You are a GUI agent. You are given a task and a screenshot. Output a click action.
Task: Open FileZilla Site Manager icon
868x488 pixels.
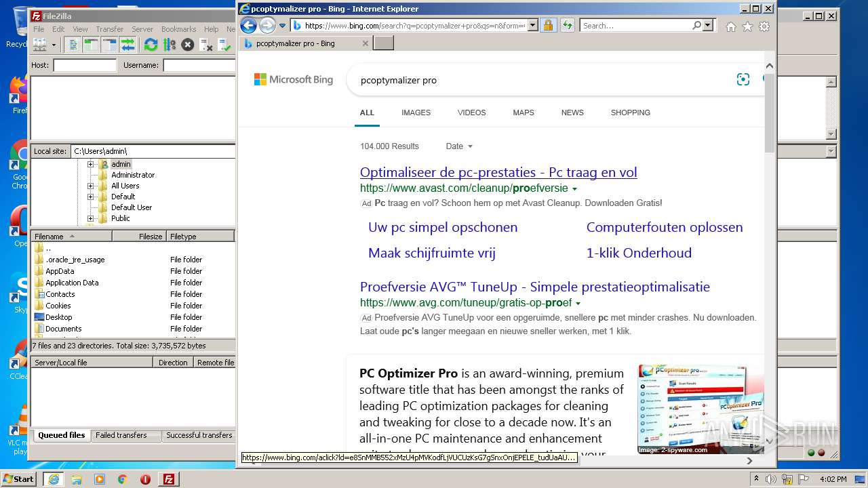pos(40,45)
